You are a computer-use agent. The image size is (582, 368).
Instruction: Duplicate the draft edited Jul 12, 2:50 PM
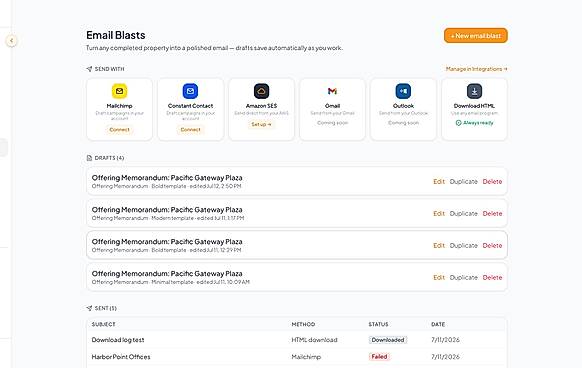(464, 182)
